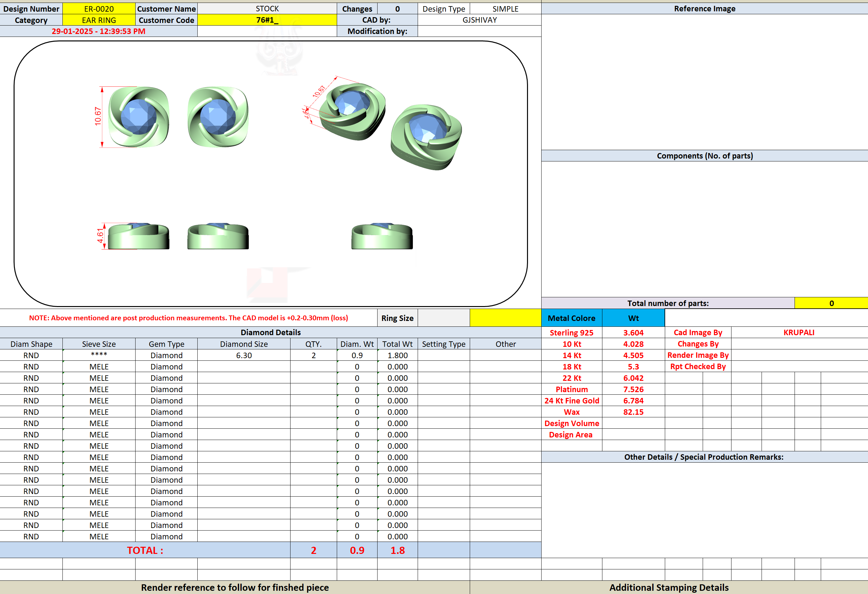
Task: Select the Wax weight 82.15 cell
Action: pos(633,412)
